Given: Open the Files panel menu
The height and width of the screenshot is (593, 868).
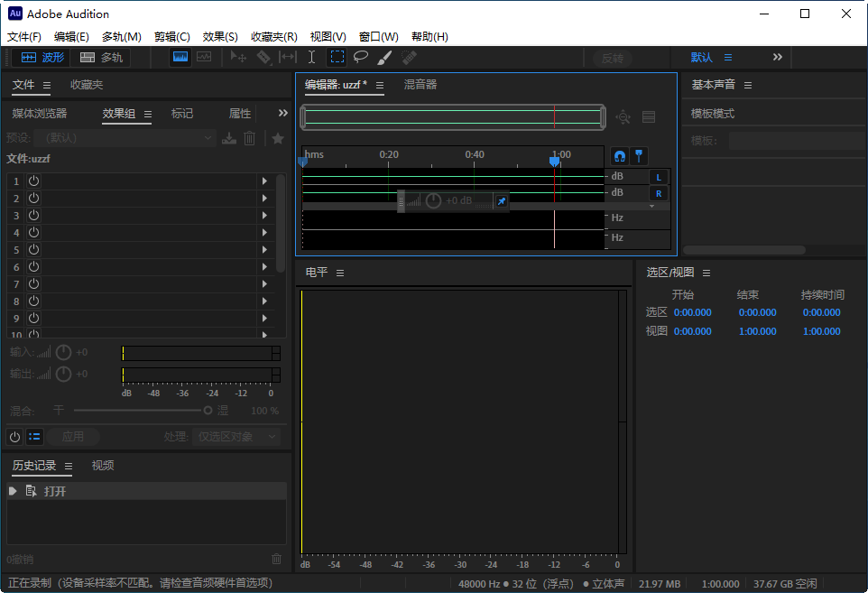Looking at the screenshot, I should pos(47,85).
